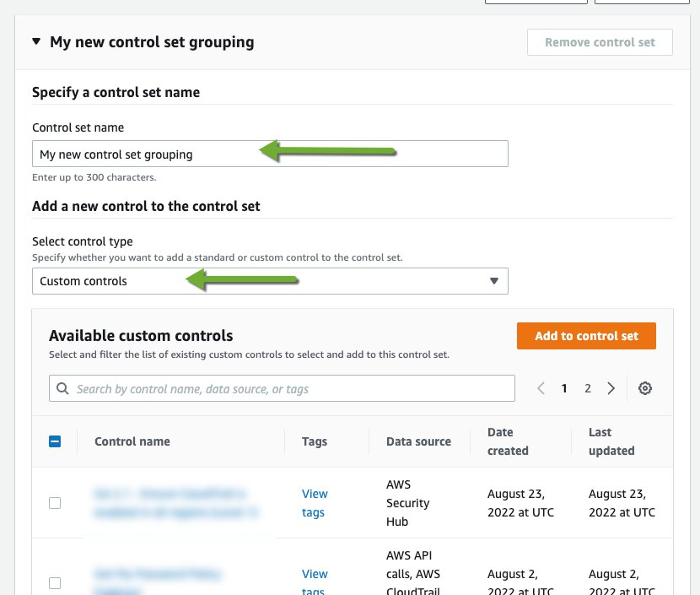Click the search magnifier icon
Screen dimensions: 700x595
coord(62,387)
